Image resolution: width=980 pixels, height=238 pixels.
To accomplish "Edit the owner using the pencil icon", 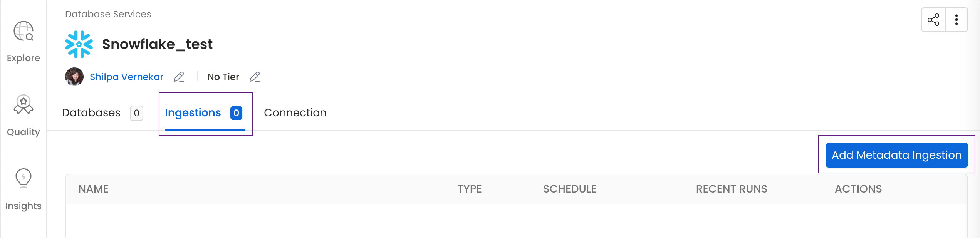I will click(178, 77).
